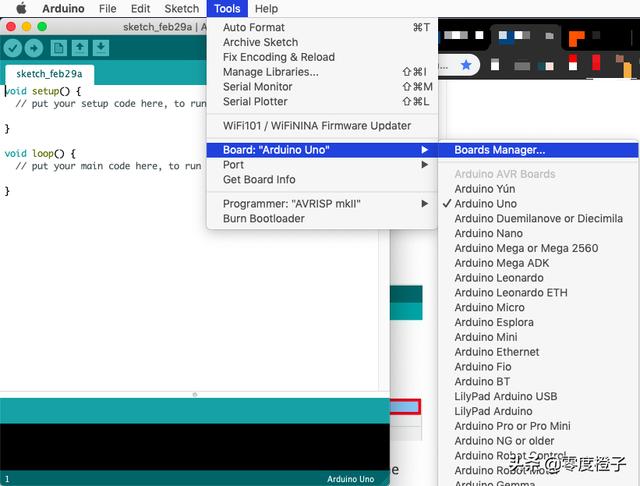Pick LilyPad Arduino USB board
Screen dimensions: 640x486
pos(538,396)
